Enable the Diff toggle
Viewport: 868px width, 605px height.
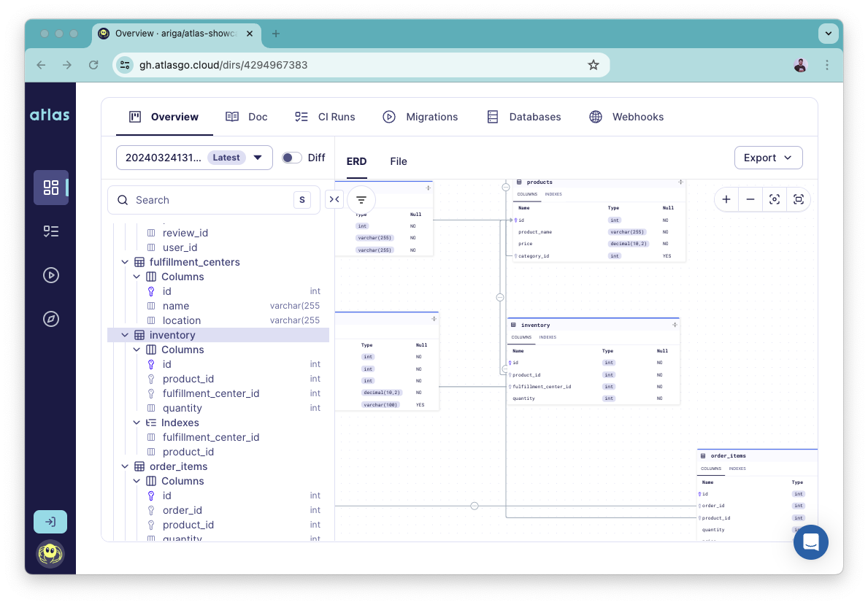point(291,157)
